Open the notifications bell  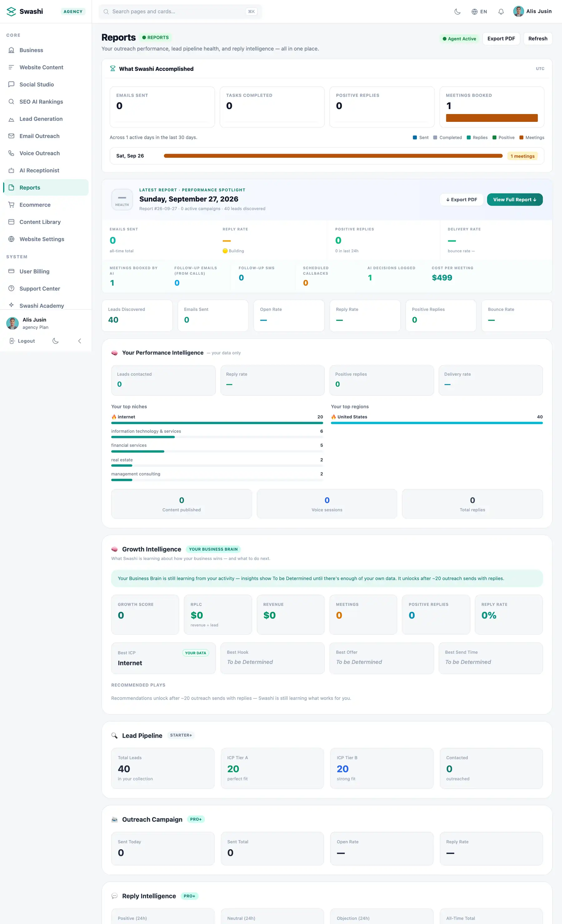coord(501,12)
